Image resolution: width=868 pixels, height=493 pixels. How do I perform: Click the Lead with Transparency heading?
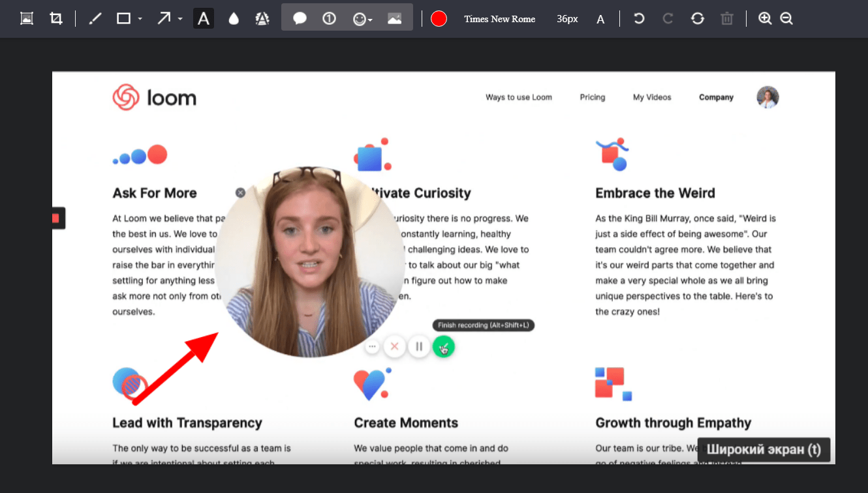pos(187,423)
